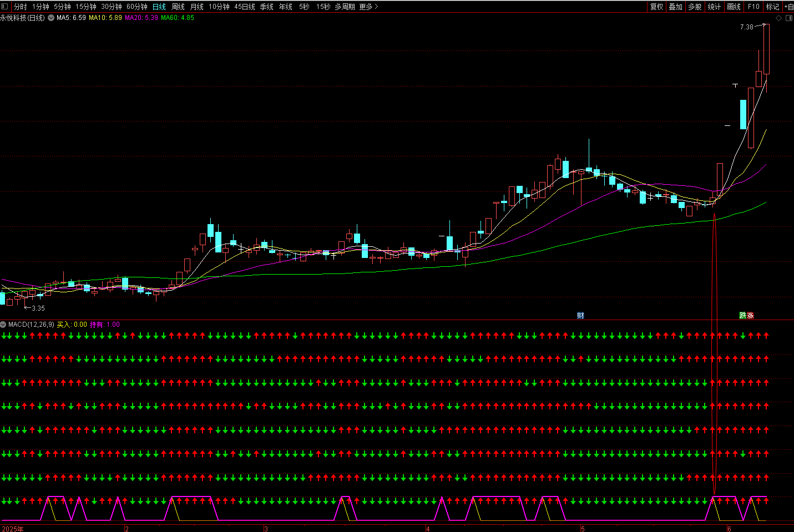Open the 多股 multi-stock view
Image resolution: width=794 pixels, height=532 pixels.
point(695,7)
